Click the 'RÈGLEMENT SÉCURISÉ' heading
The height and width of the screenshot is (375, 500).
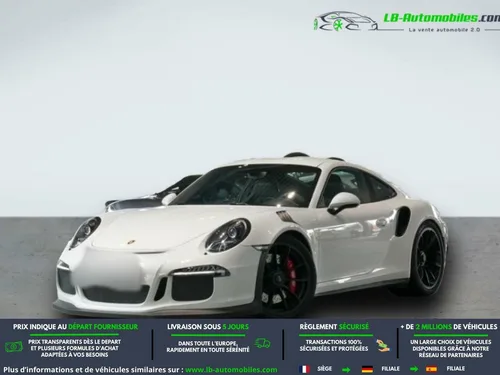coord(334,327)
